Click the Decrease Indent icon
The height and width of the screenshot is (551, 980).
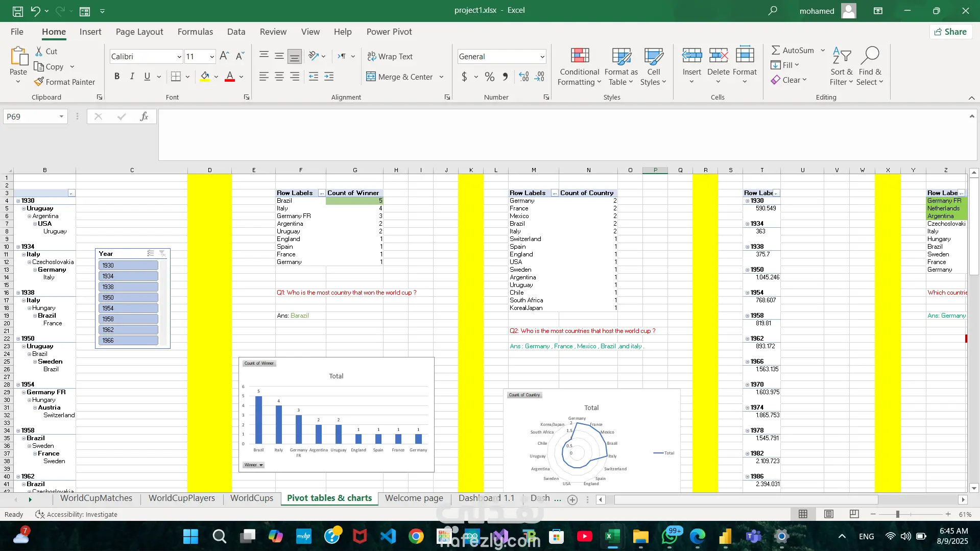click(x=314, y=77)
